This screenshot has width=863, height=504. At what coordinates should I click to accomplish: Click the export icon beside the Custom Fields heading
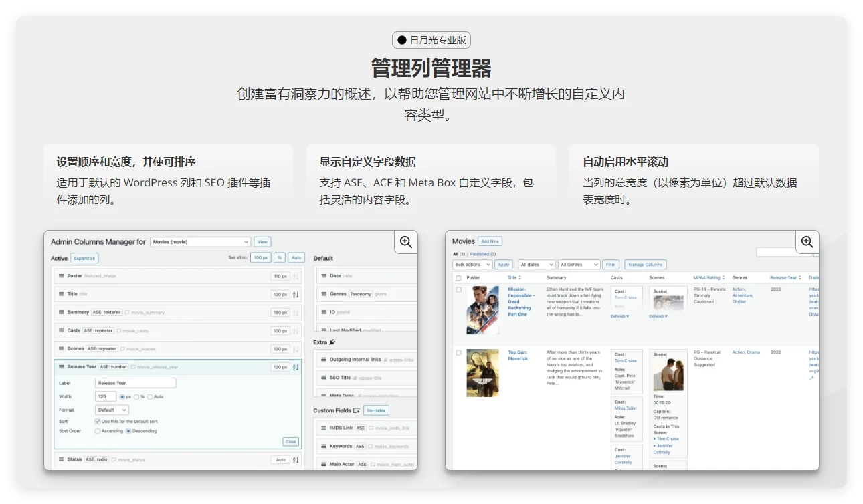point(356,410)
